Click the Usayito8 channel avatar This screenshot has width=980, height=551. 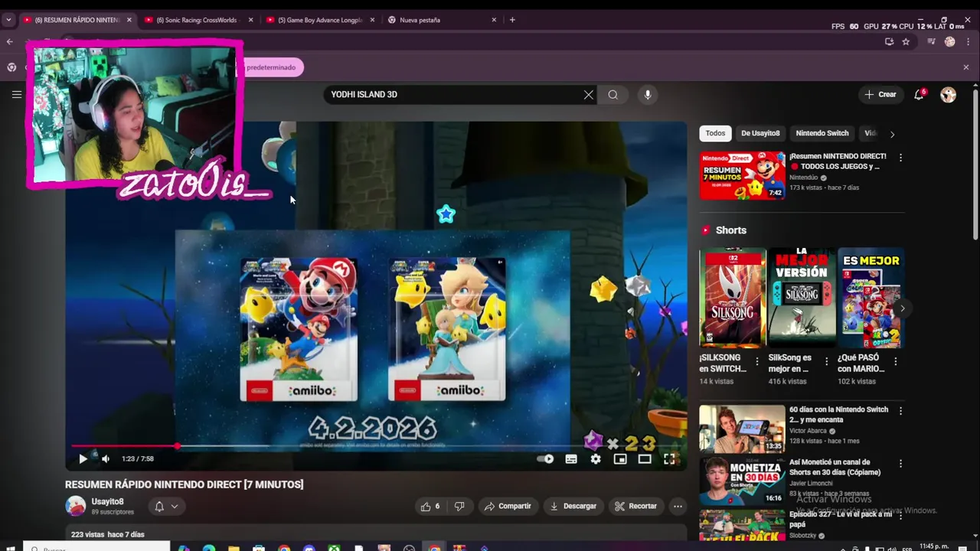point(75,506)
